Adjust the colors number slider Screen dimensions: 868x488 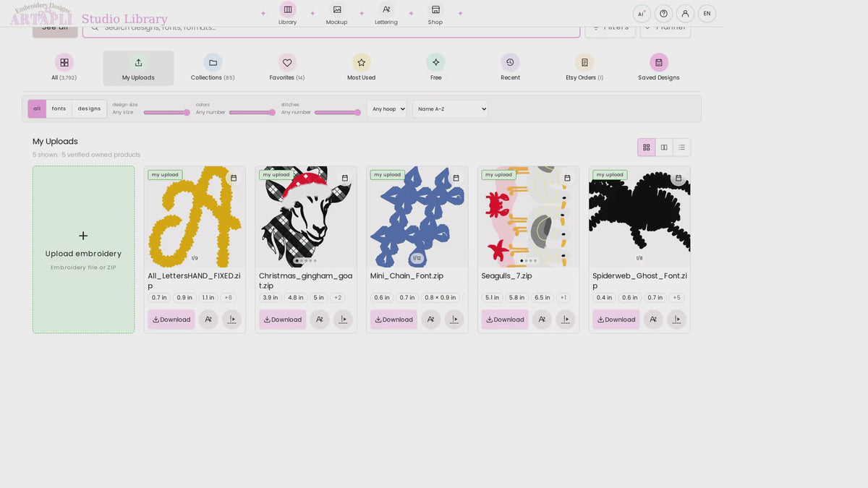tap(252, 112)
